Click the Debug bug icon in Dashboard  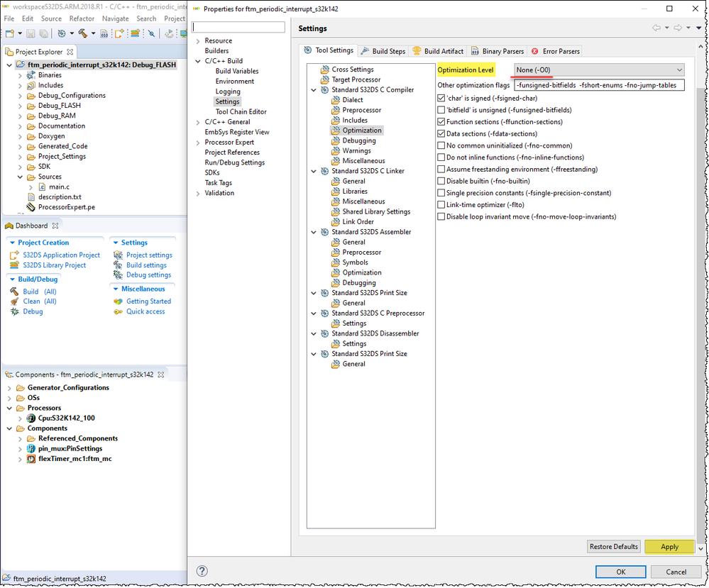pyautogui.click(x=14, y=311)
